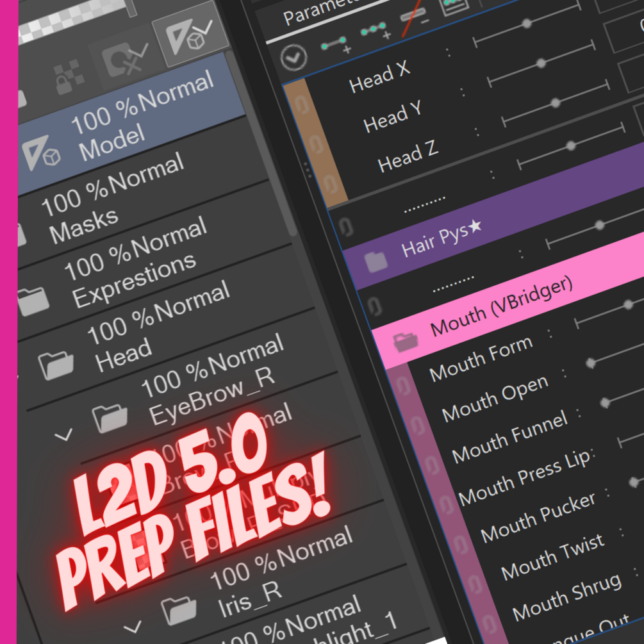644x644 pixels.
Task: Click the 3D model settings icon with checkmark
Action: (x=191, y=35)
